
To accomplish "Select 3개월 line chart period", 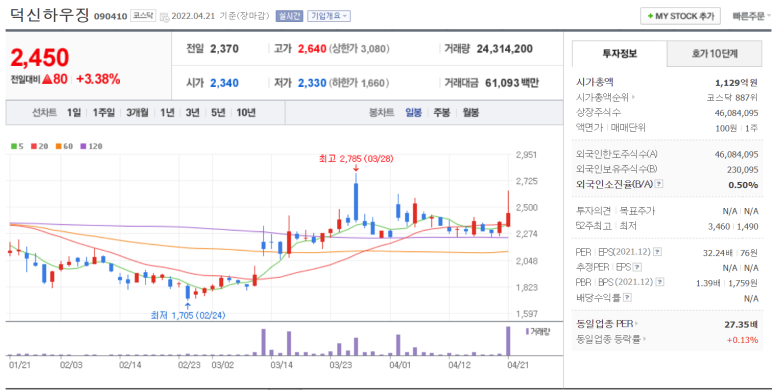I will [x=137, y=113].
